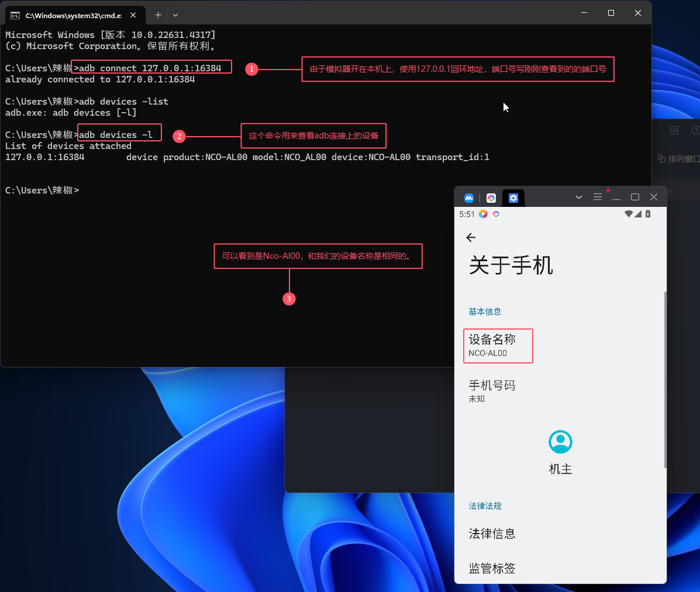This screenshot has width=700, height=592.
Task: Close the emulator window
Action: click(x=654, y=197)
